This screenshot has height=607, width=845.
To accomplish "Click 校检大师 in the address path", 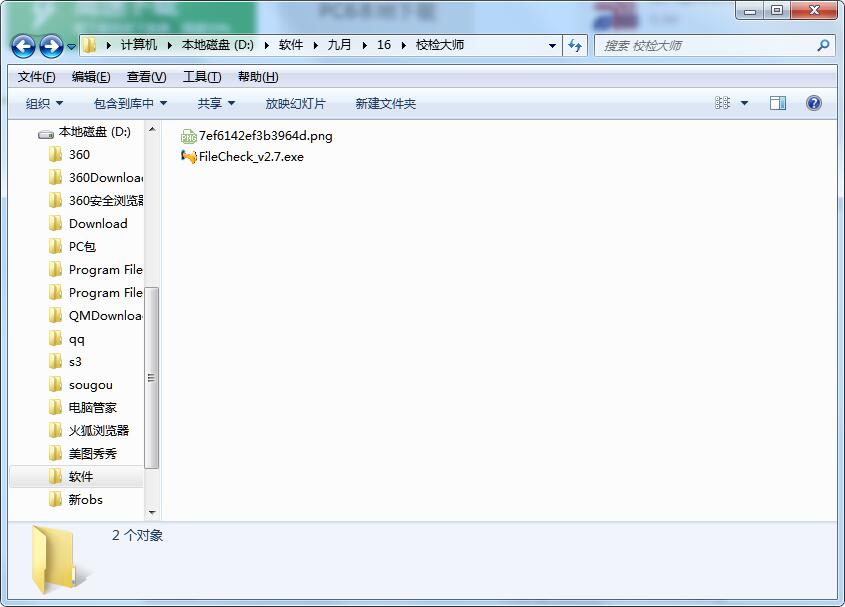I will click(x=440, y=45).
